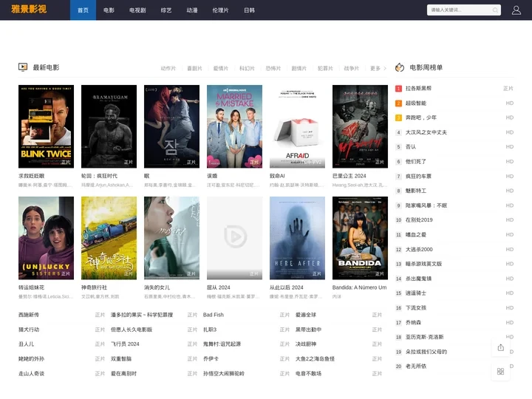Open ranking item 逍遥骑士
Viewport: 532px width, 399px height.
pos(416,293)
